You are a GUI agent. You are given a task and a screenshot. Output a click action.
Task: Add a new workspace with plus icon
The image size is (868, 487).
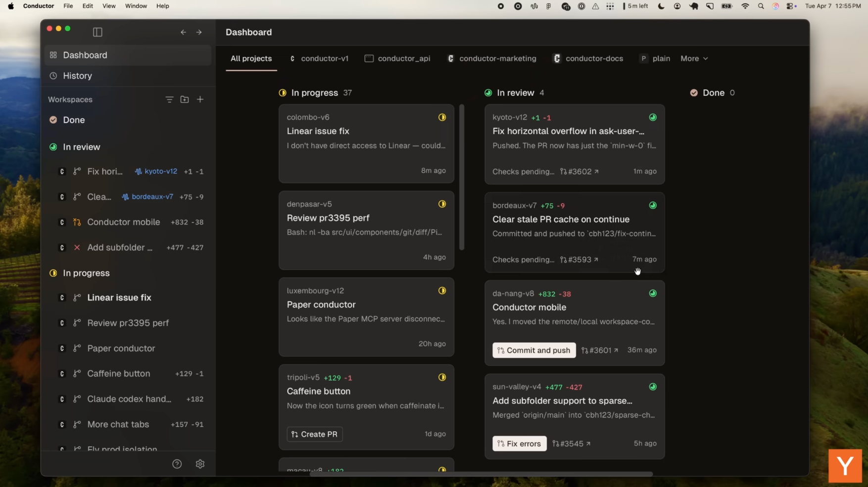click(200, 99)
